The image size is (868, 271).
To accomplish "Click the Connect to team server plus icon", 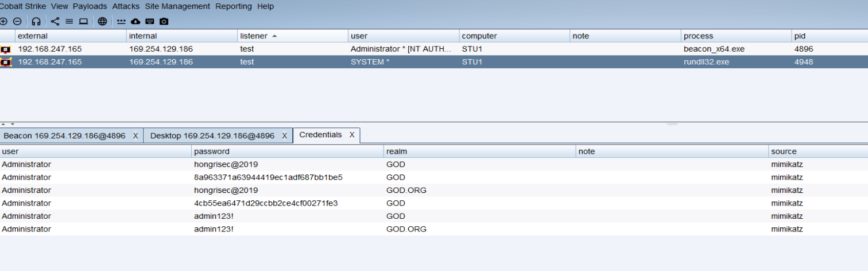I will 3,21.
